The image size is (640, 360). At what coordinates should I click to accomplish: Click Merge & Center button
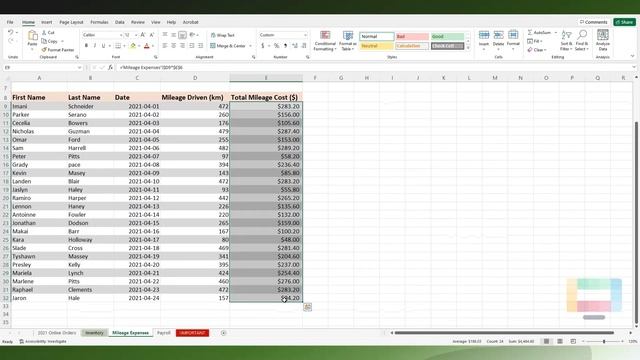[x=228, y=46]
